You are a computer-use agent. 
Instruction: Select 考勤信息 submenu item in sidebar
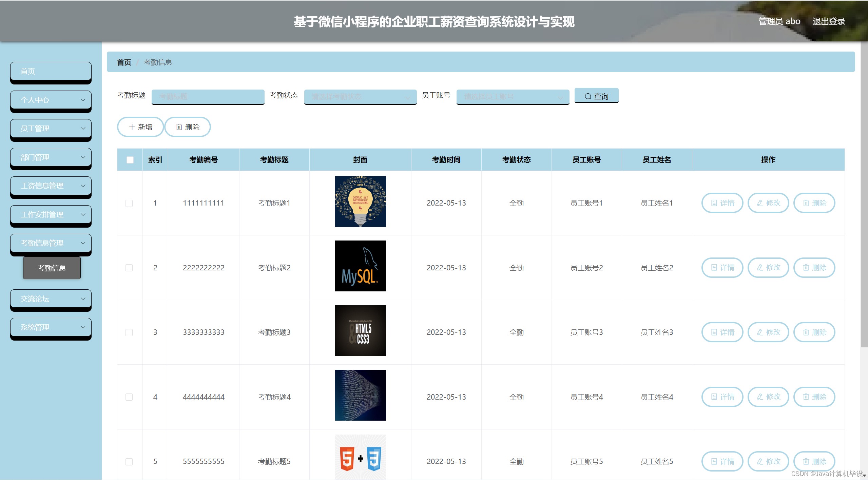(x=52, y=268)
